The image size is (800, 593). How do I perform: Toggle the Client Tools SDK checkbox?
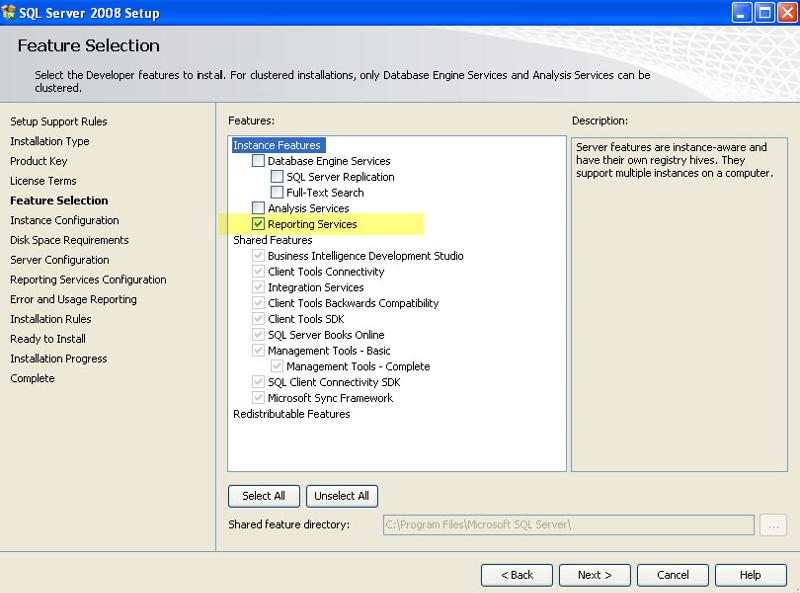258,319
